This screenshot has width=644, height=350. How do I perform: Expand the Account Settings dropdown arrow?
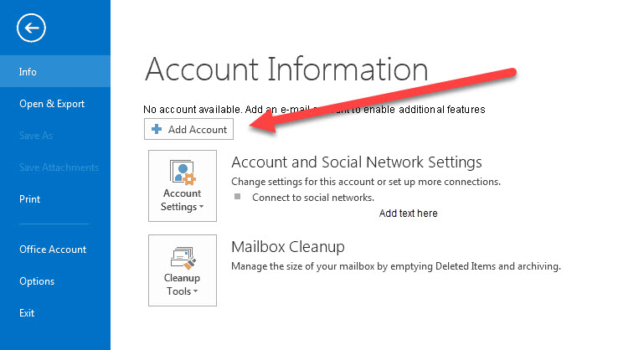tap(201, 207)
